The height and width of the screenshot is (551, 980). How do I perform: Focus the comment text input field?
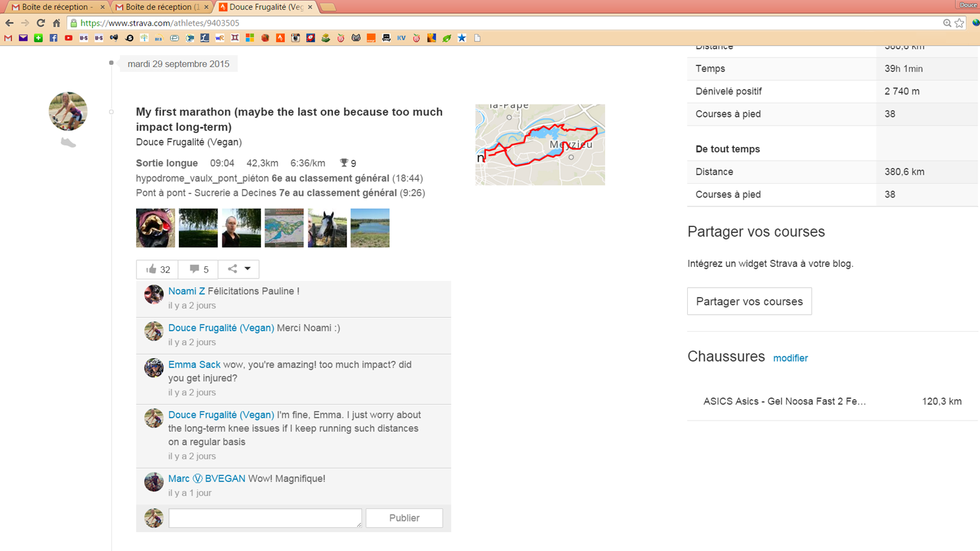pyautogui.click(x=265, y=518)
